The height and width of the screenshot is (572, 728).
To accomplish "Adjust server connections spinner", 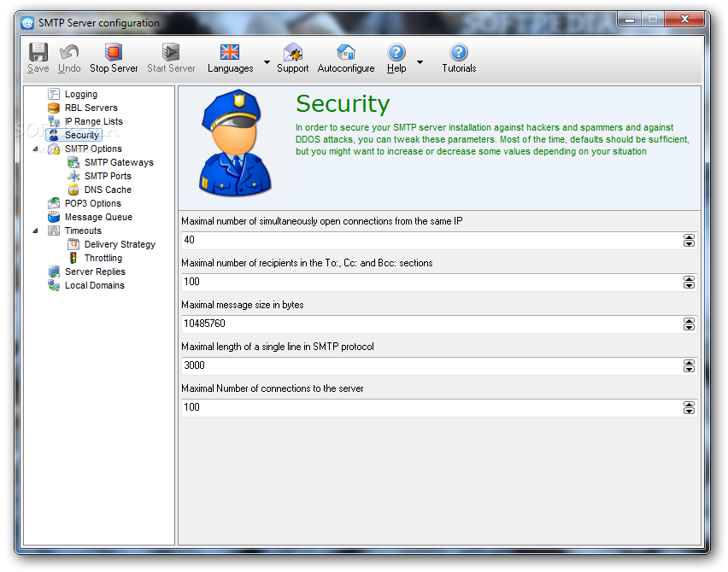I will pyautogui.click(x=689, y=407).
